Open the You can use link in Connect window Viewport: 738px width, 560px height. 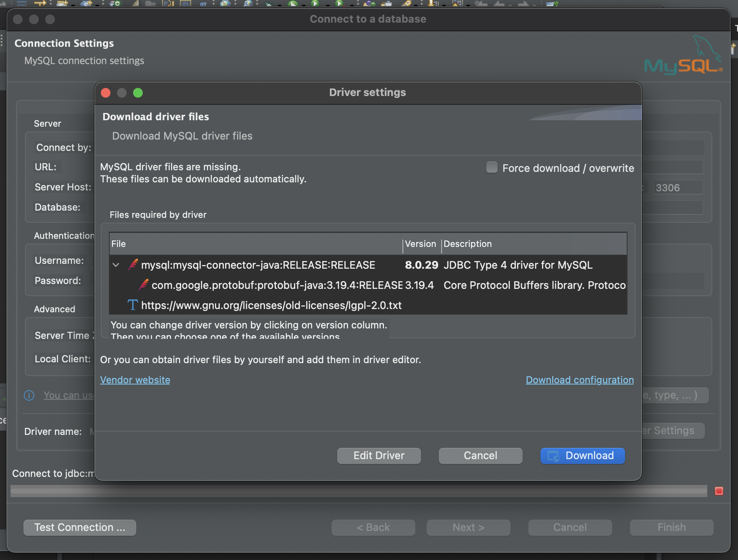tap(69, 395)
